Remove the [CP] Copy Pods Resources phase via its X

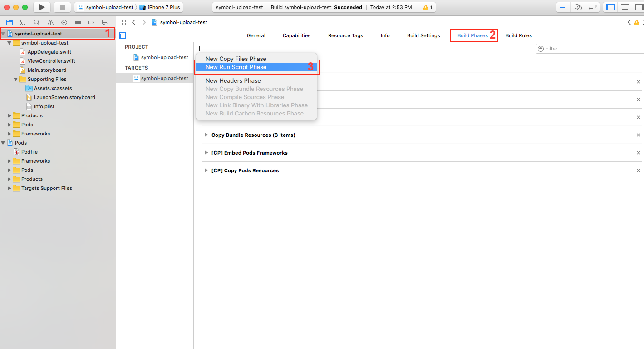tap(639, 170)
